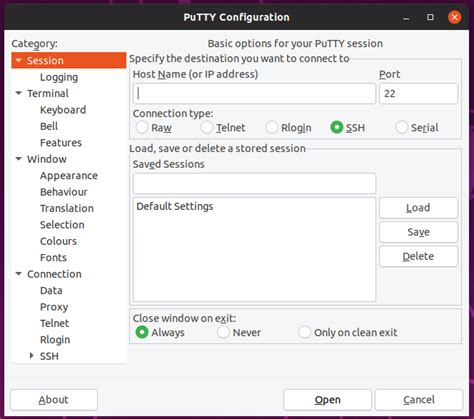Minimize the PuTTY Configuration window
Screen dimensions: 474x419
[406, 17]
